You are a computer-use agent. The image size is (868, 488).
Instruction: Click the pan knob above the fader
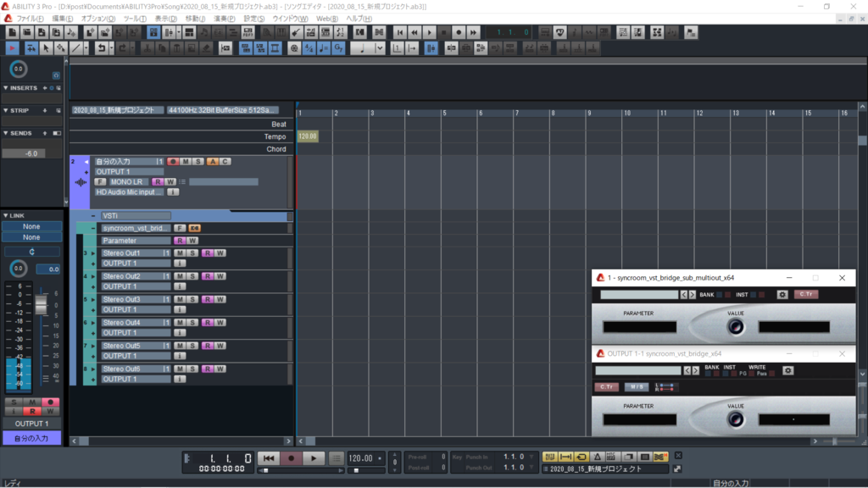19,269
